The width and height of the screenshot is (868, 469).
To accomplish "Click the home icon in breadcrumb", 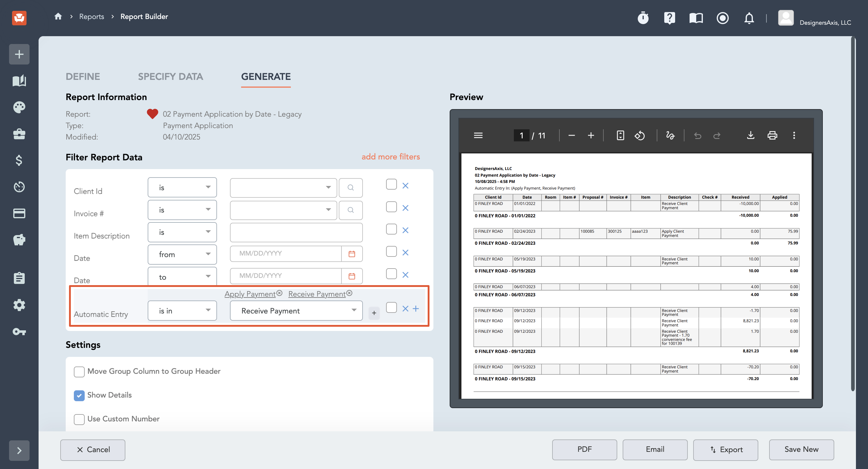I will tap(58, 17).
